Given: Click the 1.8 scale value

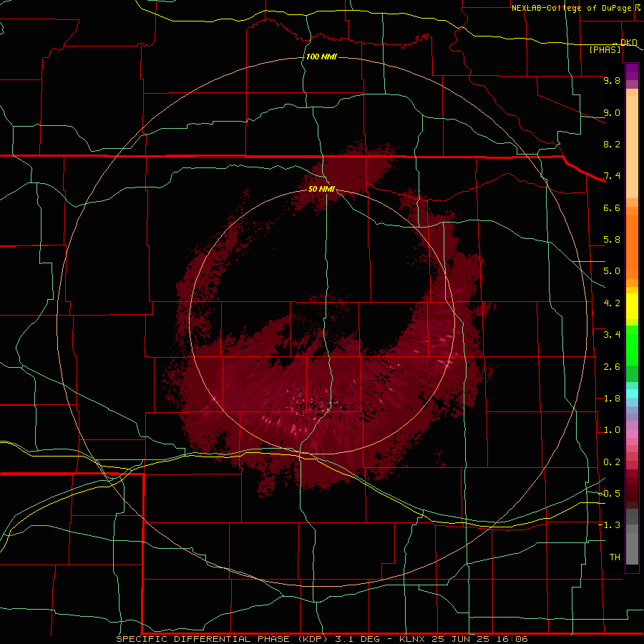Looking at the screenshot, I should coord(612,399).
